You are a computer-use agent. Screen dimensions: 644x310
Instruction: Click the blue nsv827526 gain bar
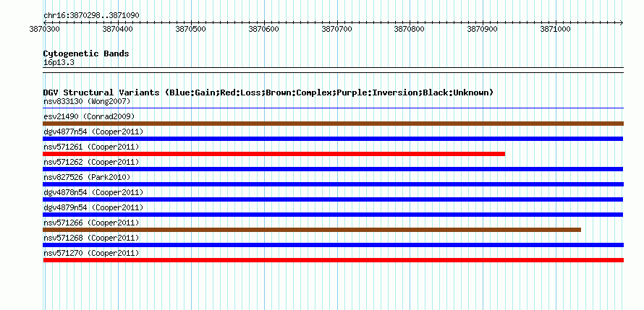coord(333,184)
